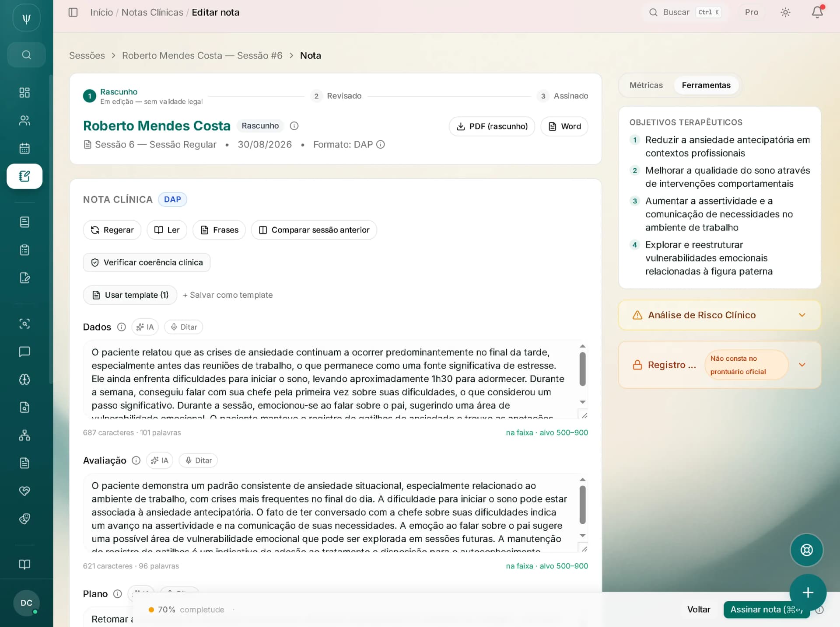Open Usar template (1) dropdown
840x627 pixels.
(x=130, y=295)
